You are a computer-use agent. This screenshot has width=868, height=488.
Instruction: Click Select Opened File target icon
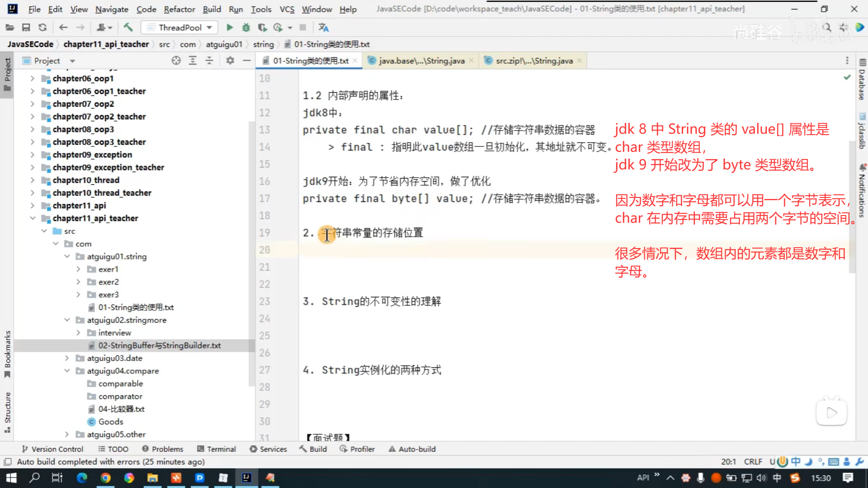pos(176,61)
